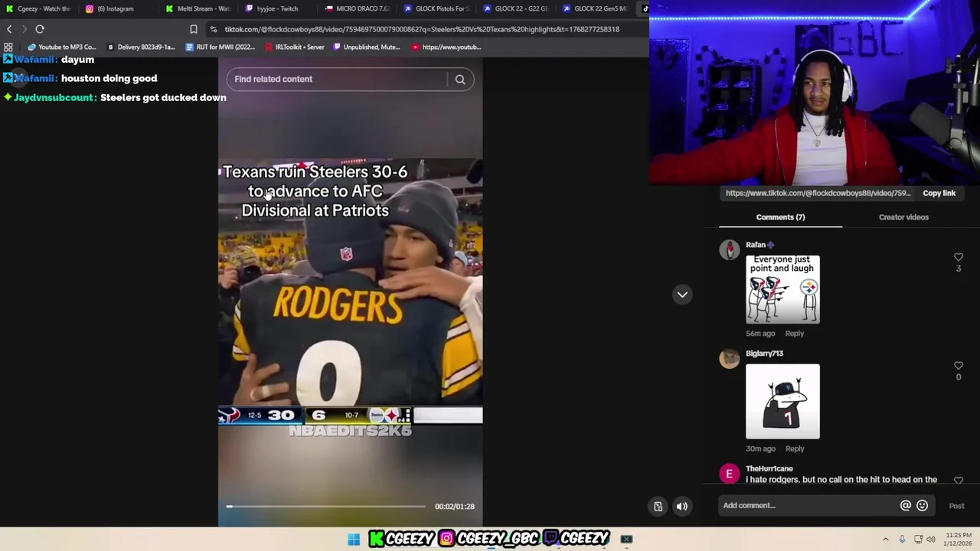Click the browser address bar URL

coord(422,29)
